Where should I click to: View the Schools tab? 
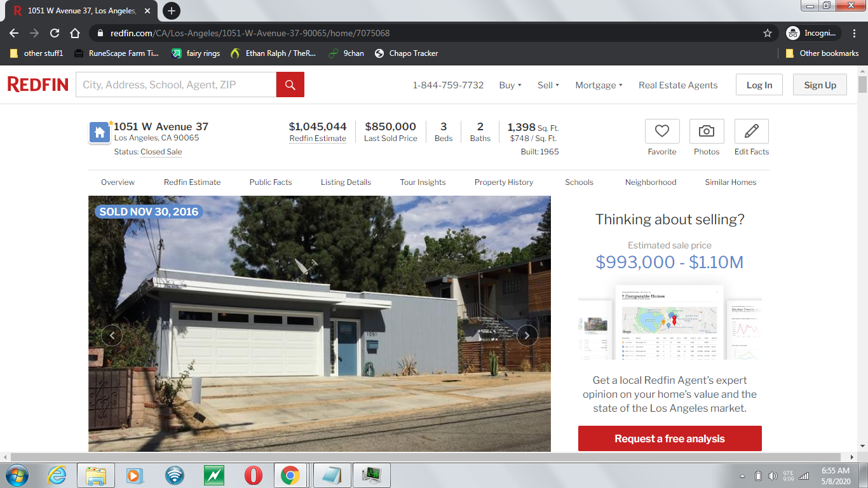point(579,182)
